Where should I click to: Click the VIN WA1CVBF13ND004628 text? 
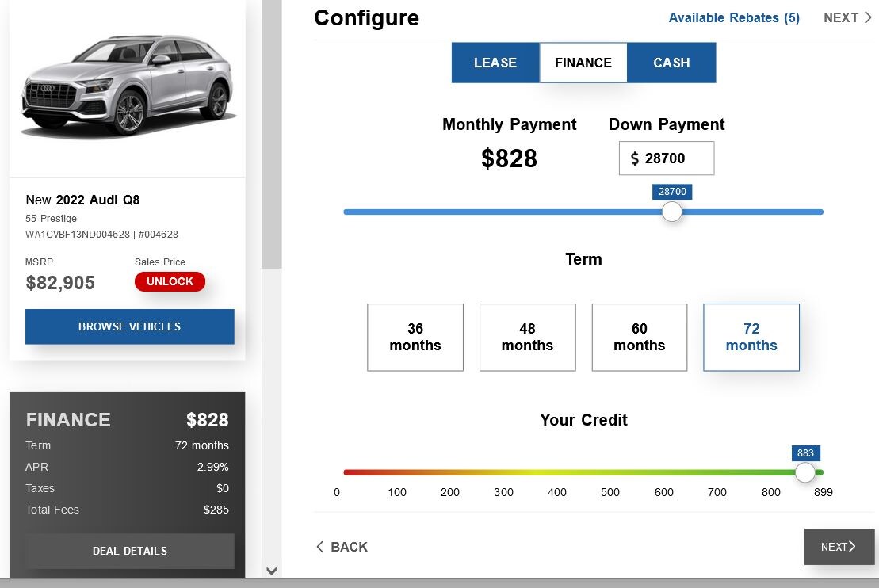coord(78,235)
